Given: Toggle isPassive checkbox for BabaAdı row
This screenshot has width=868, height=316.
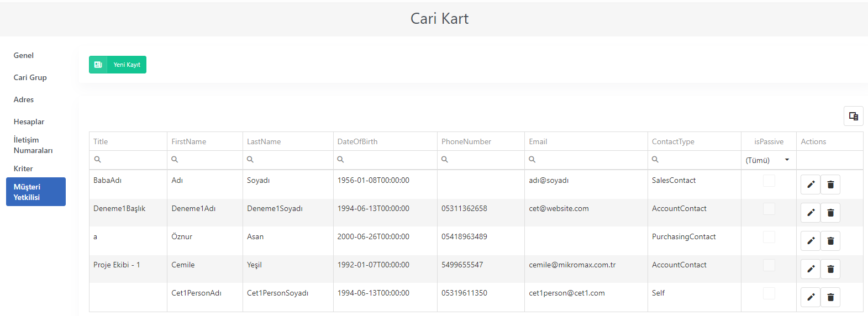Looking at the screenshot, I should (x=769, y=181).
